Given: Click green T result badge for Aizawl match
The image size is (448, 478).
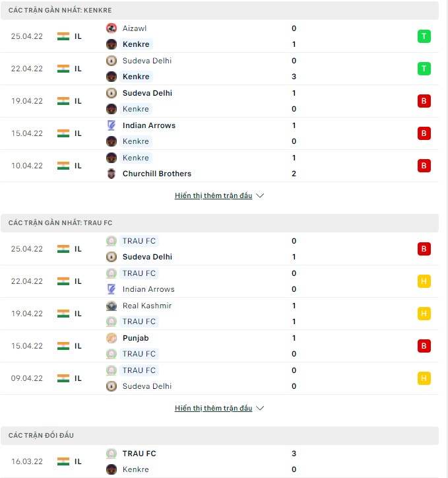Looking at the screenshot, I should (424, 36).
